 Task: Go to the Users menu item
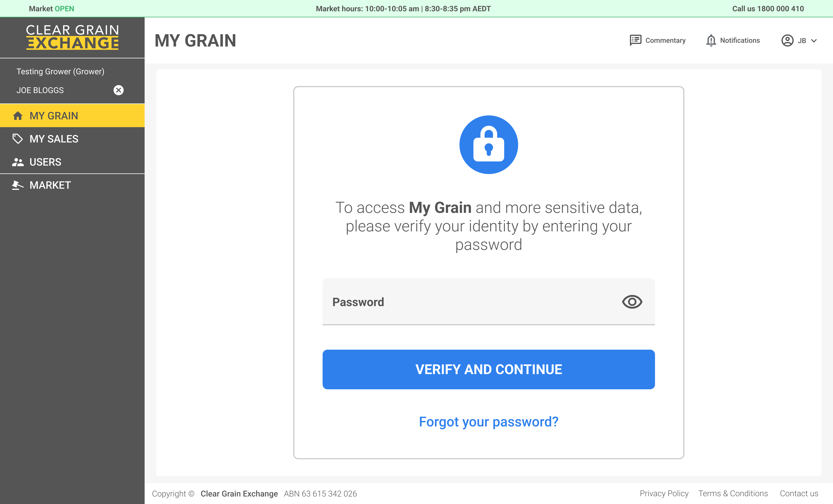pos(45,162)
